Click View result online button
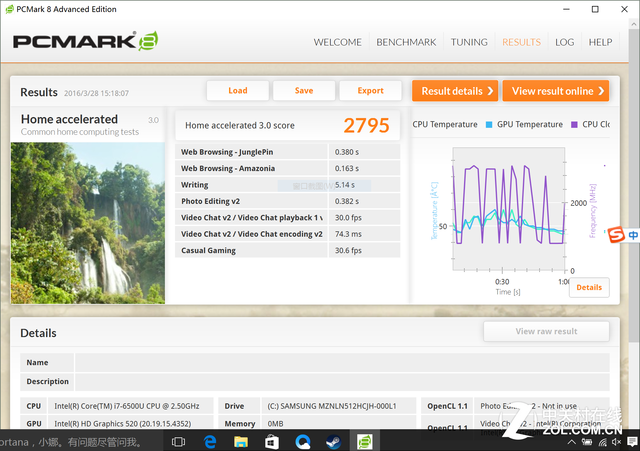640x451 pixels. [x=556, y=91]
